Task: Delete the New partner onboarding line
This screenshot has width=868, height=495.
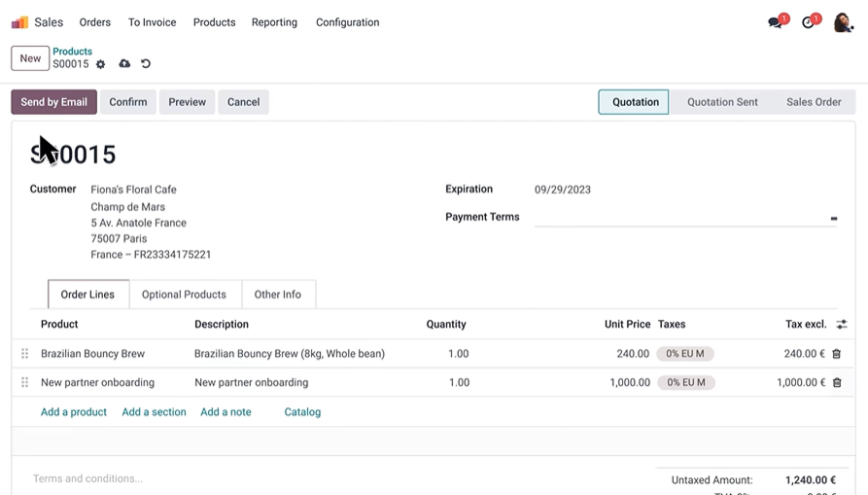Action: [837, 383]
